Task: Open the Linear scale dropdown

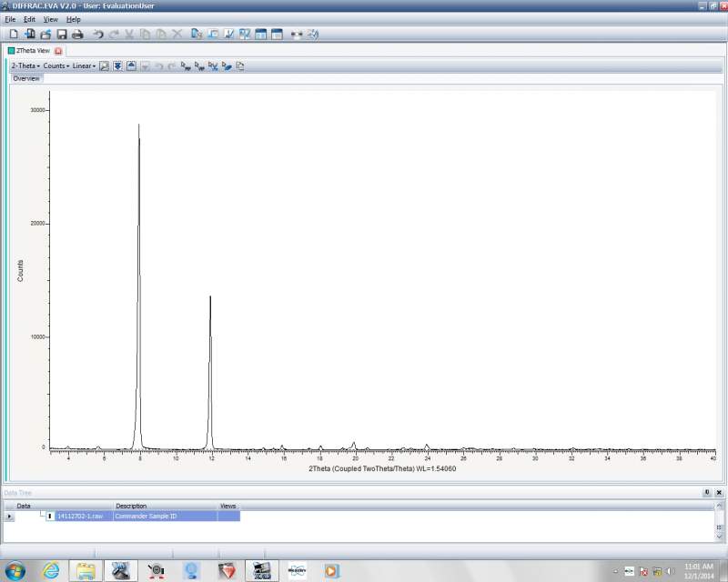Action: 84,65
